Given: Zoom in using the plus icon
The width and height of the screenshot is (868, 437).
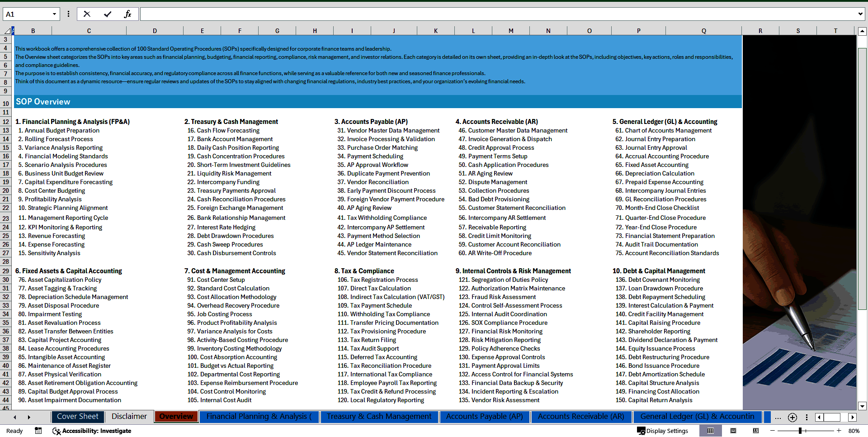Looking at the screenshot, I should coord(839,431).
